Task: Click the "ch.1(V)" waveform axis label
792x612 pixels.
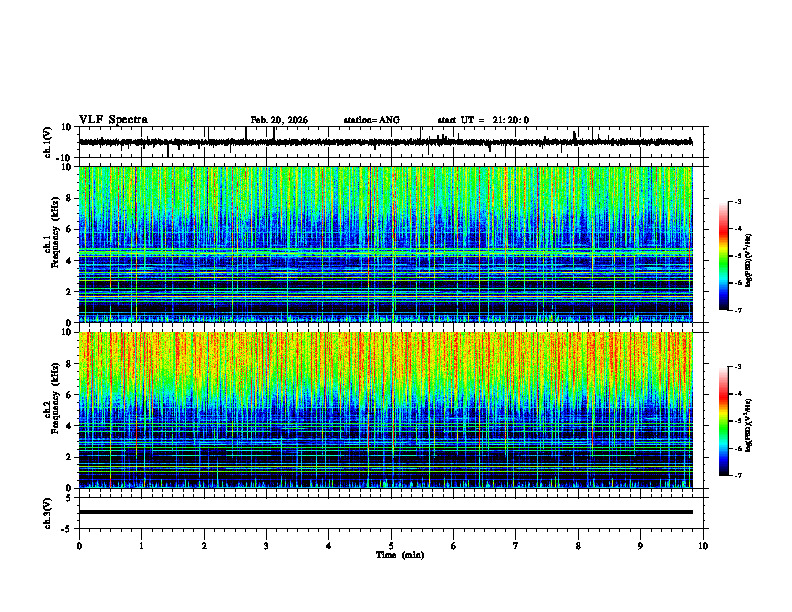Action: 47,142
